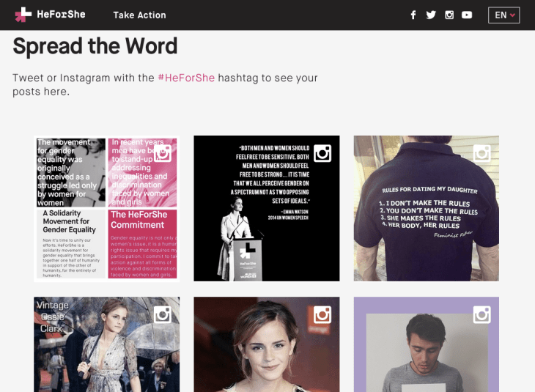Open the Twitter bird icon in header

[431, 15]
